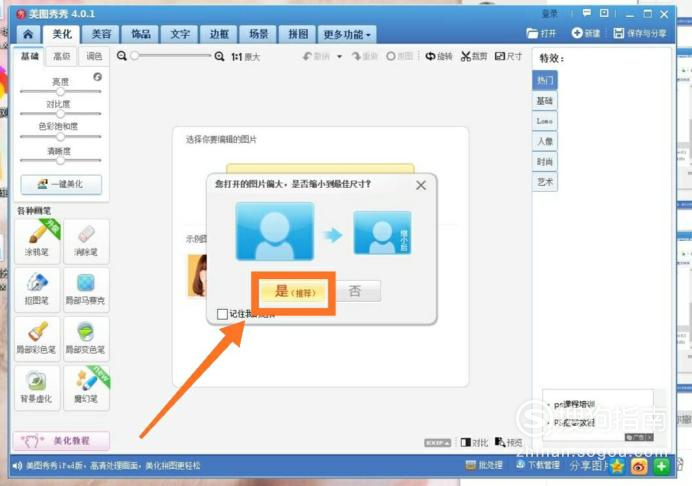Select the Lomo effects category
Image resolution: width=692 pixels, height=486 pixels.
click(x=545, y=121)
